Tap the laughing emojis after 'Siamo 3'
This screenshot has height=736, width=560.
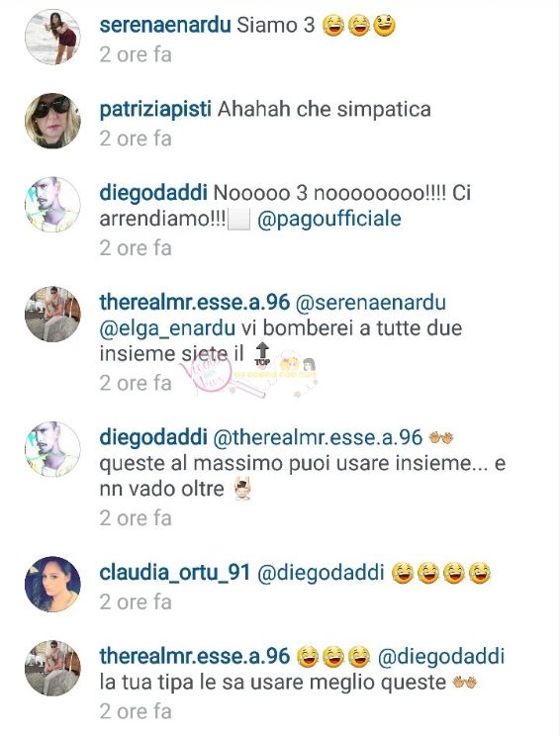359,26
